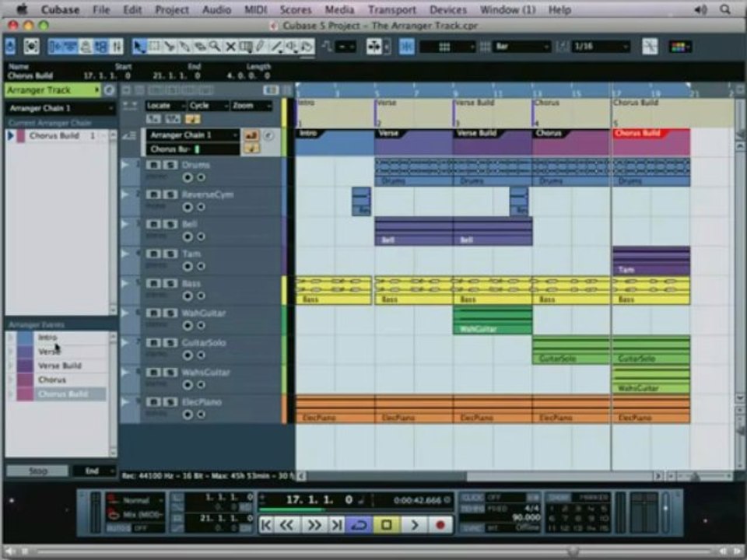Expand the Drums track lanes
This screenshot has height=560, width=747.
125,164
